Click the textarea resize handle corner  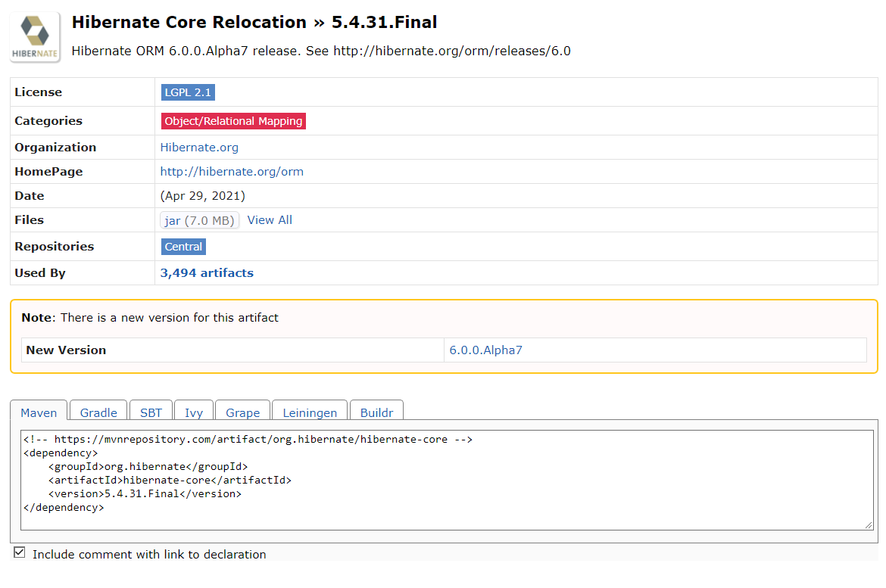[x=869, y=524]
